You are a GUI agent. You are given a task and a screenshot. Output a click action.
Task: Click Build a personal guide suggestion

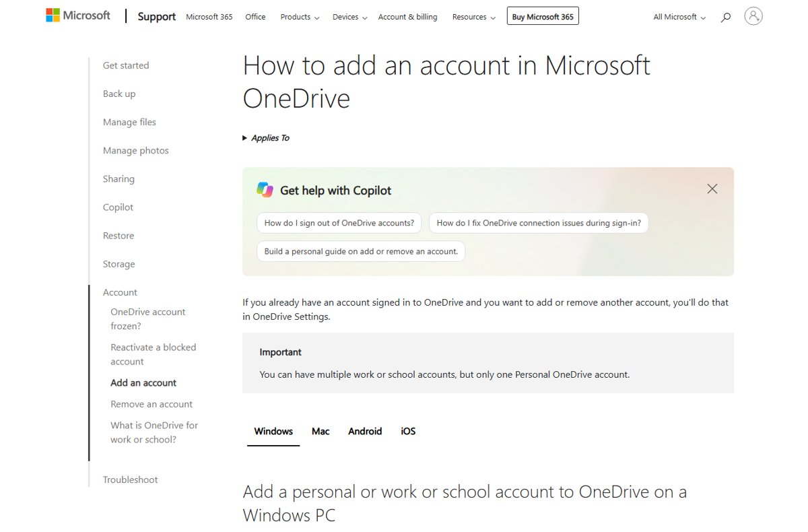click(x=361, y=251)
